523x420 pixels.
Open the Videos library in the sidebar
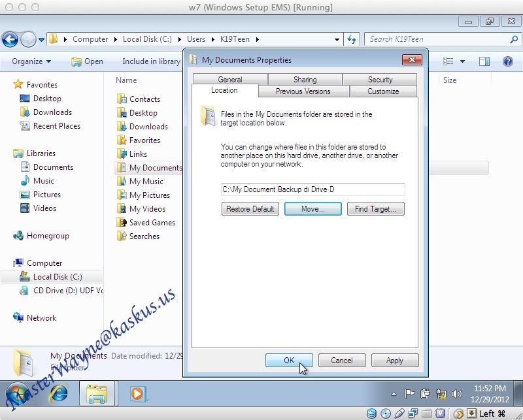tap(44, 208)
